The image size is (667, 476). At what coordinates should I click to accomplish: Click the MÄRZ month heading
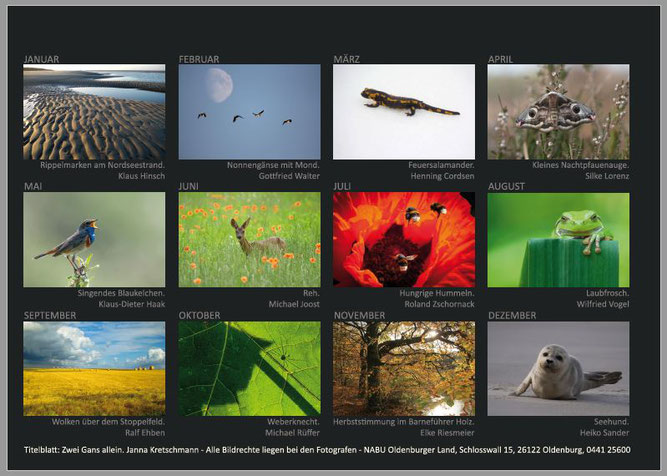pyautogui.click(x=346, y=59)
